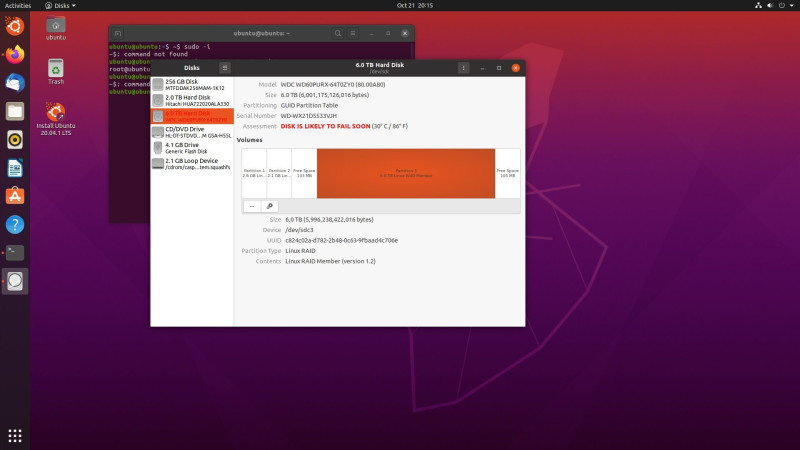800x450 pixels.
Task: Minimize the terminal window
Action: tap(372, 34)
